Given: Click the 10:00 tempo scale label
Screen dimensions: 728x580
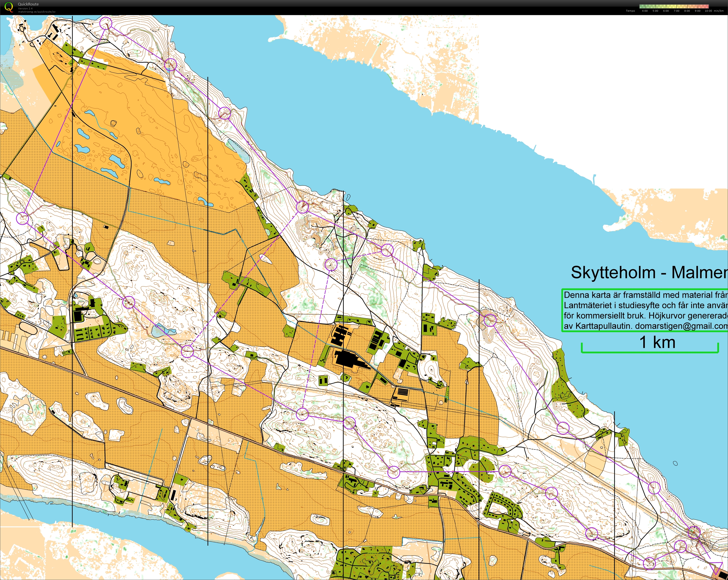Looking at the screenshot, I should (708, 11).
